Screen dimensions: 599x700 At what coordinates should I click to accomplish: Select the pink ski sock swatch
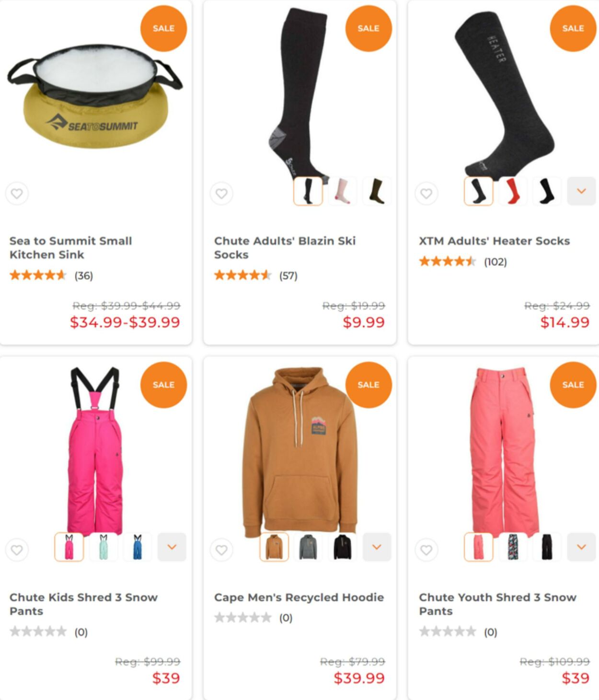[x=342, y=191]
